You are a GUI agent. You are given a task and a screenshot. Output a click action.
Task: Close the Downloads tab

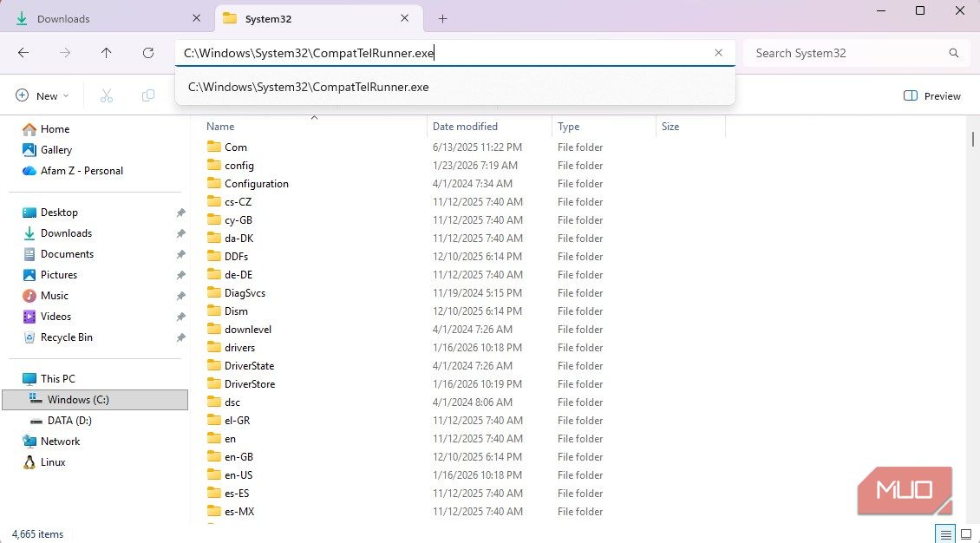[196, 18]
